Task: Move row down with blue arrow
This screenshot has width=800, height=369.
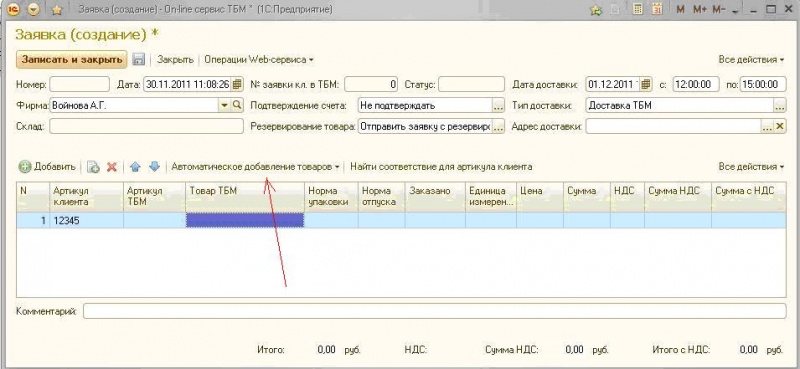Action: (154, 167)
